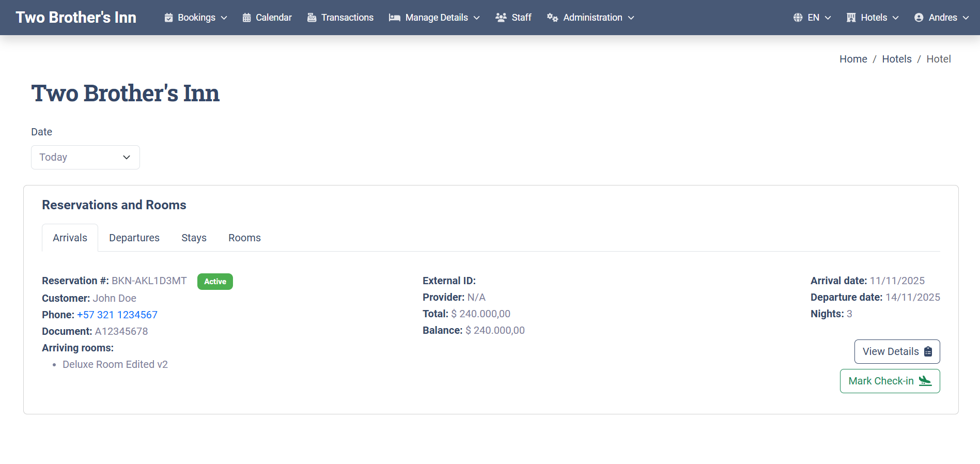Screen dimensions: 980x464
Task: Click the Calendar grid icon in navbar
Action: click(x=246, y=18)
